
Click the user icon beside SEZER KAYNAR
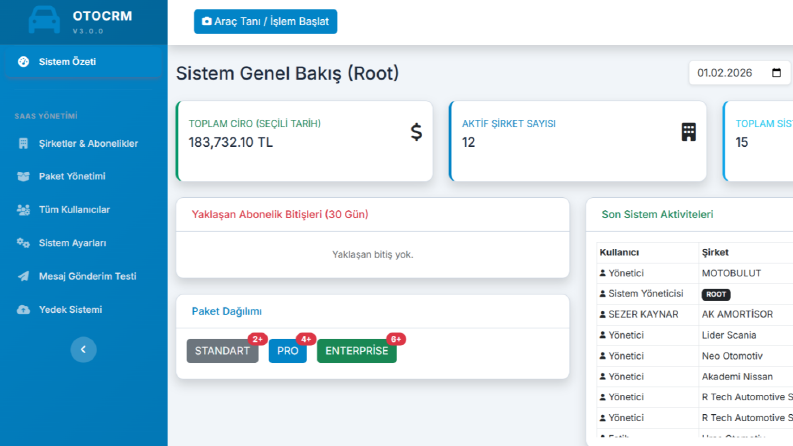[x=602, y=315]
